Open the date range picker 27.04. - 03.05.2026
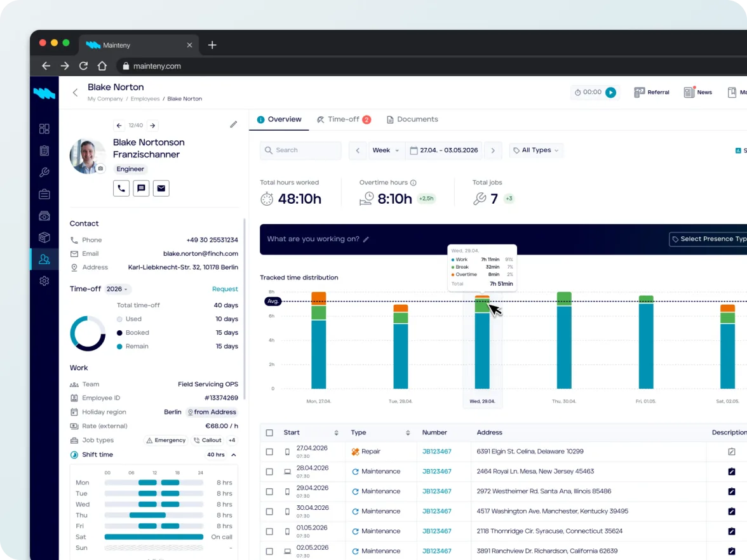 point(443,150)
